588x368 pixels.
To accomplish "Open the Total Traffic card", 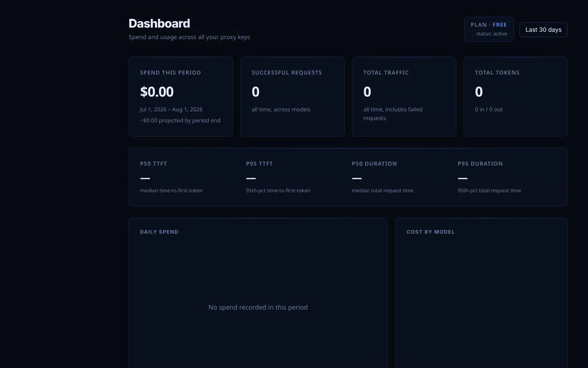I will click(404, 97).
